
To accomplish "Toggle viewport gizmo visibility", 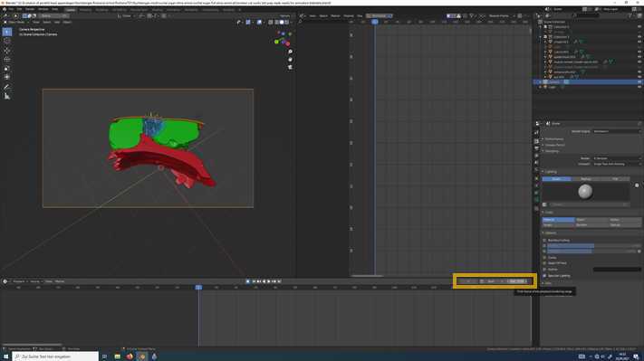I will [247, 22].
